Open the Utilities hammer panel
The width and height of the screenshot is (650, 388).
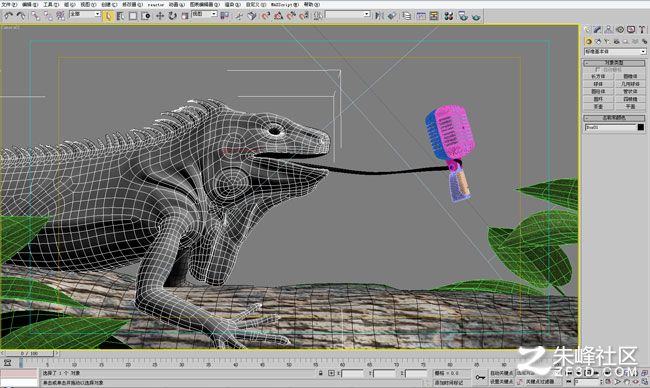coord(642,29)
